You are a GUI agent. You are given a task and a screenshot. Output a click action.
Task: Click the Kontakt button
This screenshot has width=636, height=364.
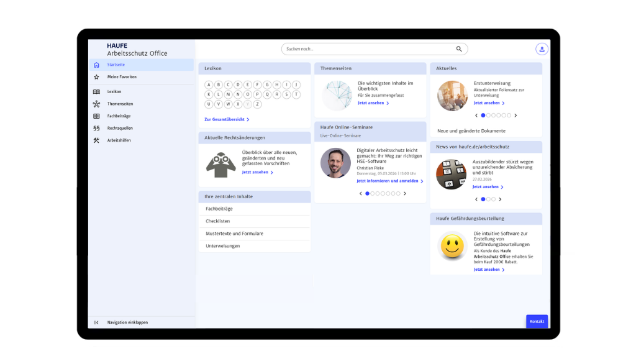click(x=537, y=321)
